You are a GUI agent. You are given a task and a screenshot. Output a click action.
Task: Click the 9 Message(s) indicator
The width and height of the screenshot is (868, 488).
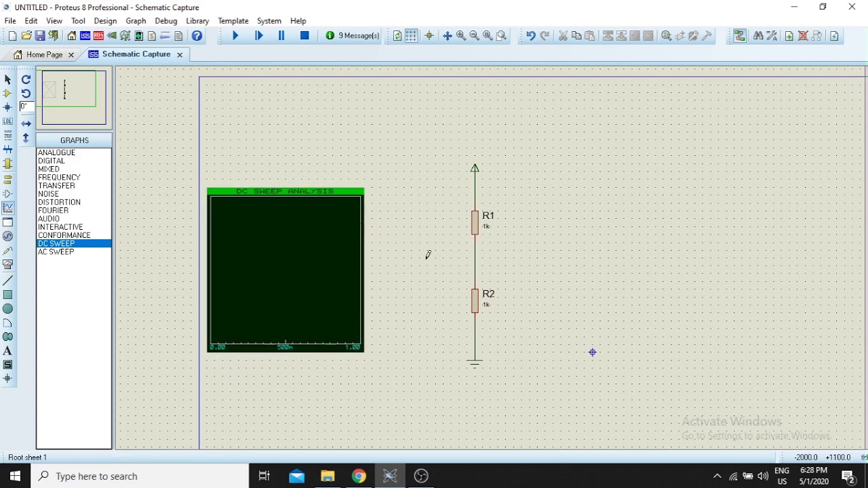[353, 36]
